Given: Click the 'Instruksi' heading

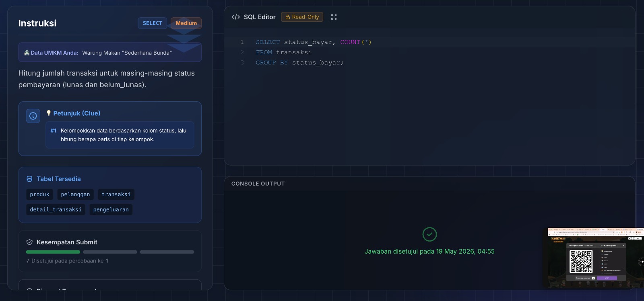Looking at the screenshot, I should [37, 23].
